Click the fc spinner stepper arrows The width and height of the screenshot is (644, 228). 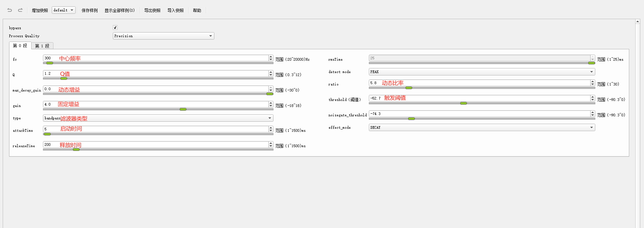point(271,58)
